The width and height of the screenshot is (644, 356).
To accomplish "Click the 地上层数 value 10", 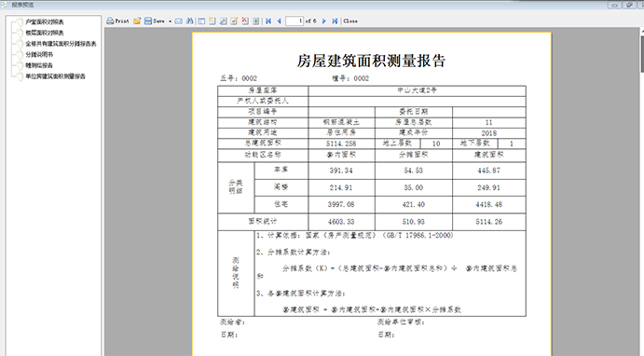I will (x=436, y=144).
